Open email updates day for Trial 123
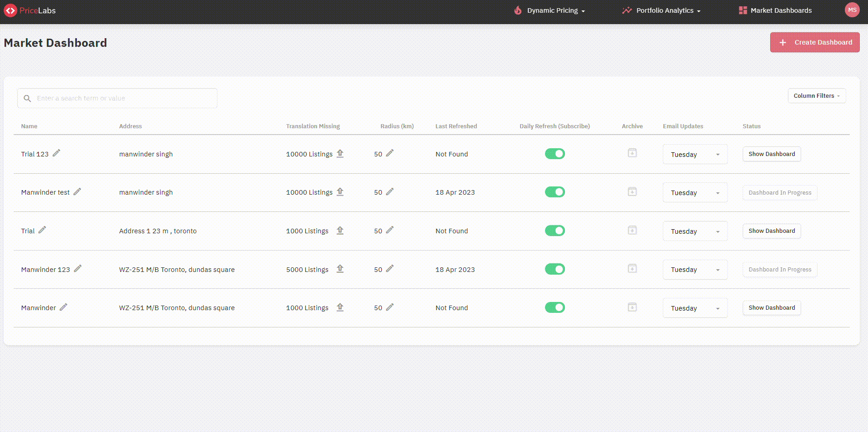The width and height of the screenshot is (868, 432). 695,154
